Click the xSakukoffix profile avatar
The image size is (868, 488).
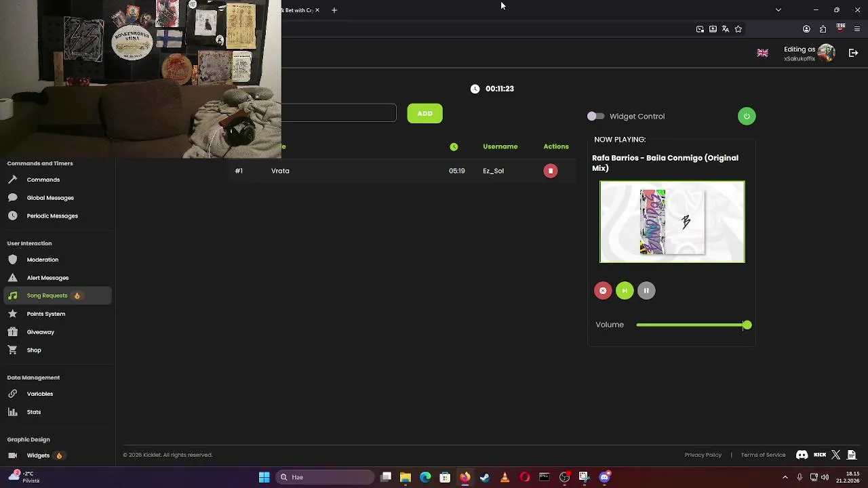click(827, 52)
